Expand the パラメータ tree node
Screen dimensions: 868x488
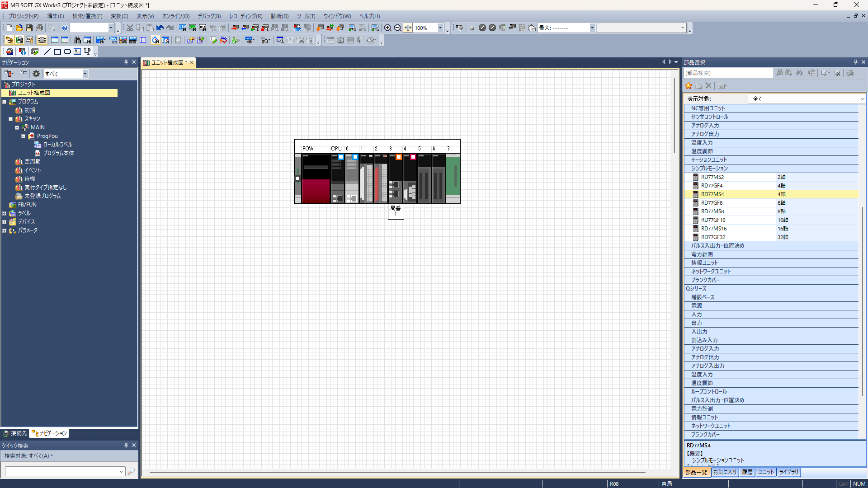click(5, 230)
